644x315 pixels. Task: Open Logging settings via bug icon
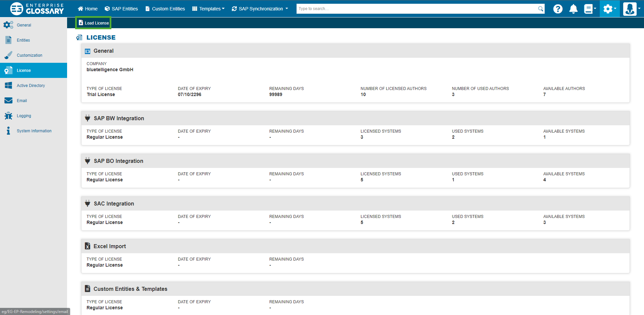point(8,116)
